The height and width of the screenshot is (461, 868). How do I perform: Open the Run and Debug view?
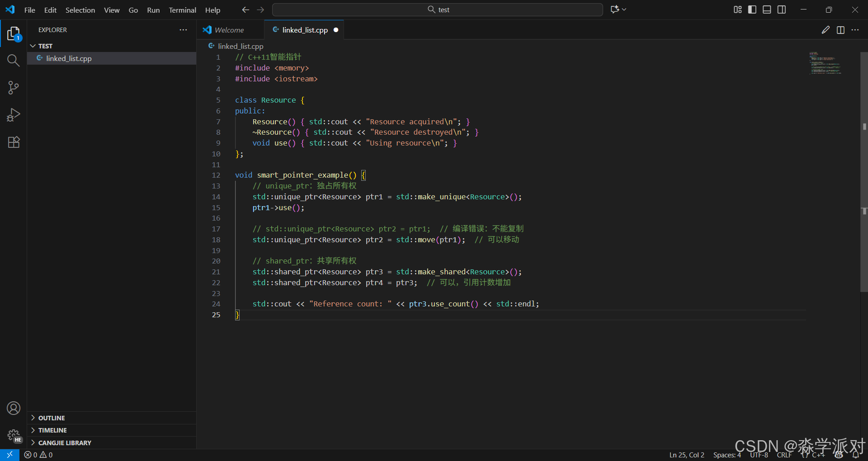14,115
